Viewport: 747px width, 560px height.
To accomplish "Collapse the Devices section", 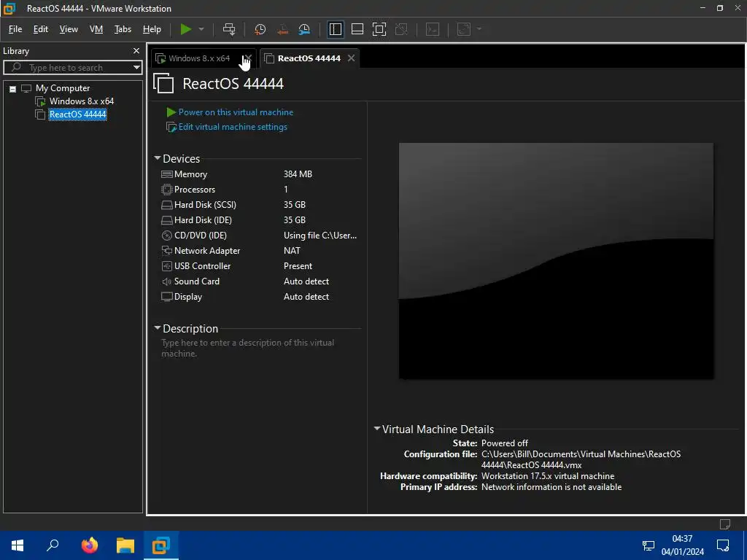I will [x=158, y=158].
